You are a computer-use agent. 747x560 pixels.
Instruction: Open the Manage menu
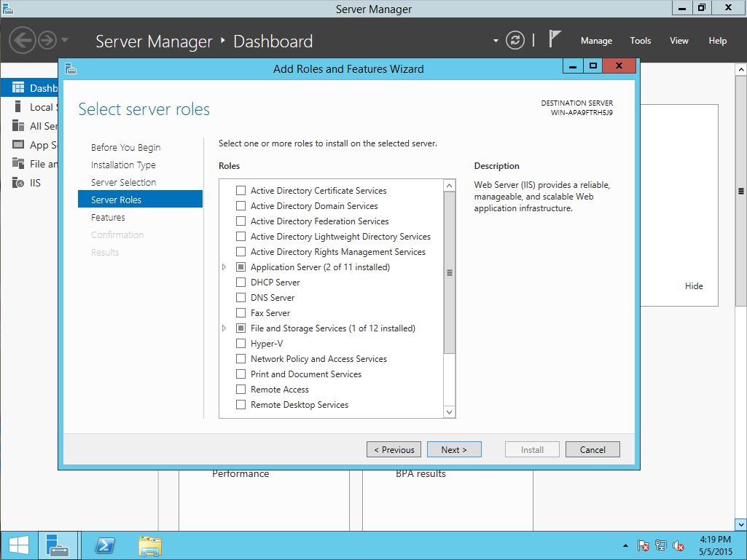596,41
